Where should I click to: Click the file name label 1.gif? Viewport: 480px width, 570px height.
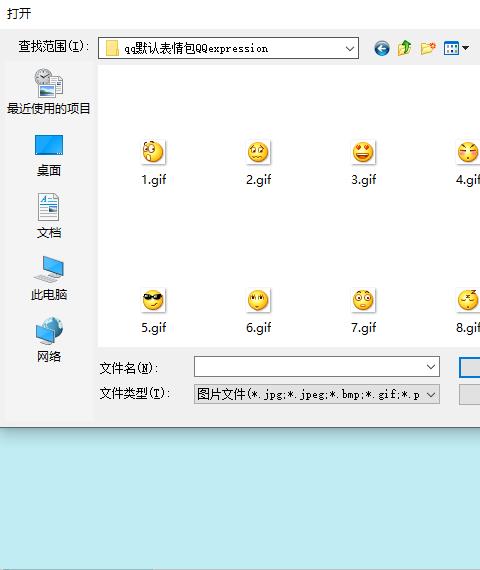(x=154, y=180)
